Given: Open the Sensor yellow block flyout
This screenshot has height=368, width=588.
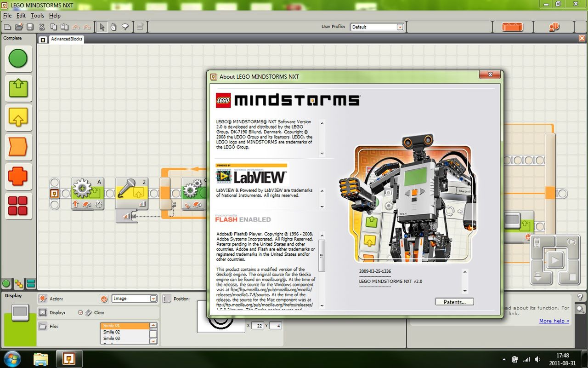Looking at the screenshot, I should [x=18, y=118].
